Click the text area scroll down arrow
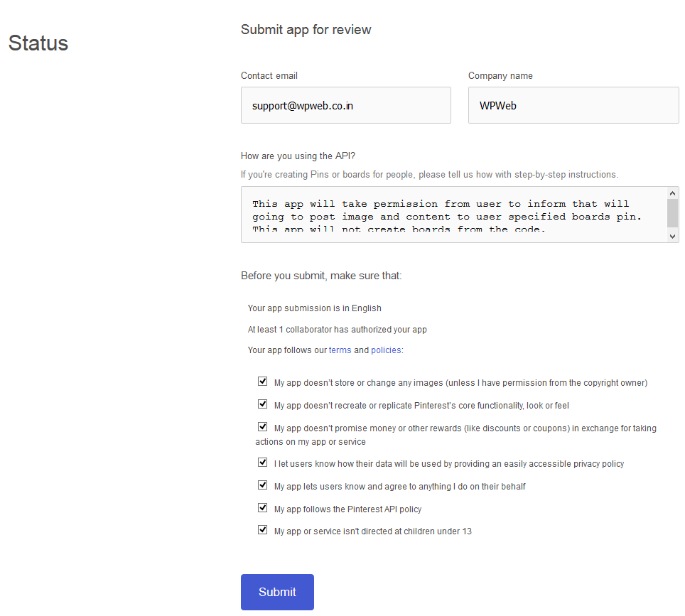This screenshot has width=685, height=616. click(673, 237)
